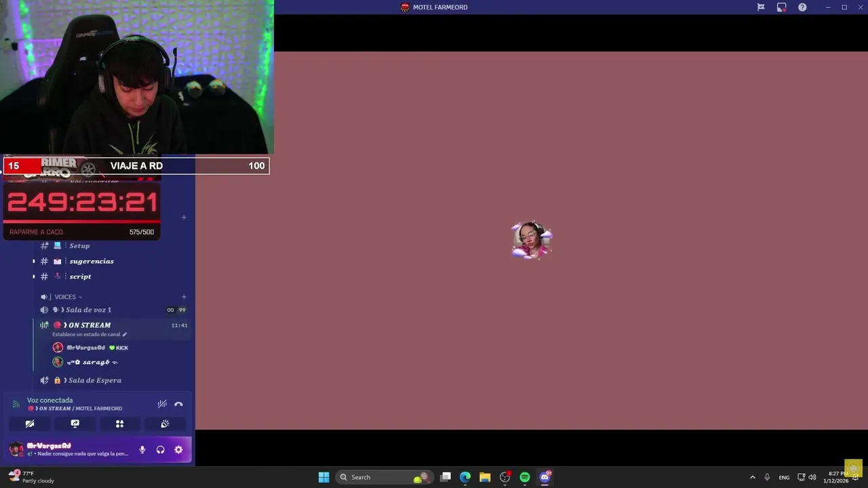
Task: Switch to Discord taskbar icon
Action: (x=545, y=477)
